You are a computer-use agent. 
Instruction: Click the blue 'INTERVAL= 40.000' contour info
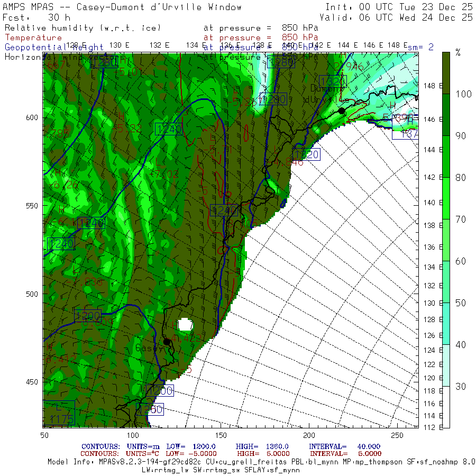[344, 446]
